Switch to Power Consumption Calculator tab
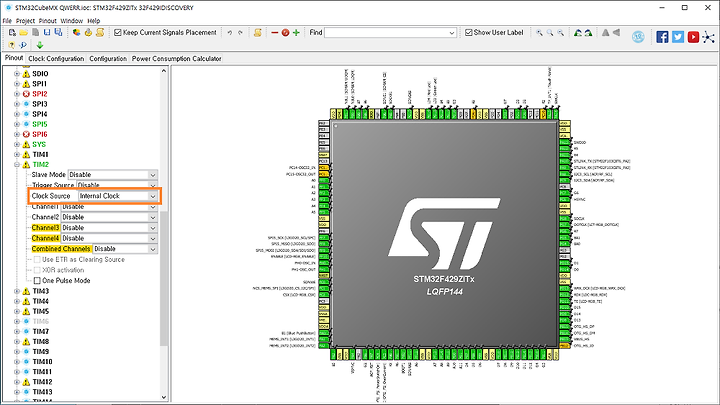 [x=176, y=59]
